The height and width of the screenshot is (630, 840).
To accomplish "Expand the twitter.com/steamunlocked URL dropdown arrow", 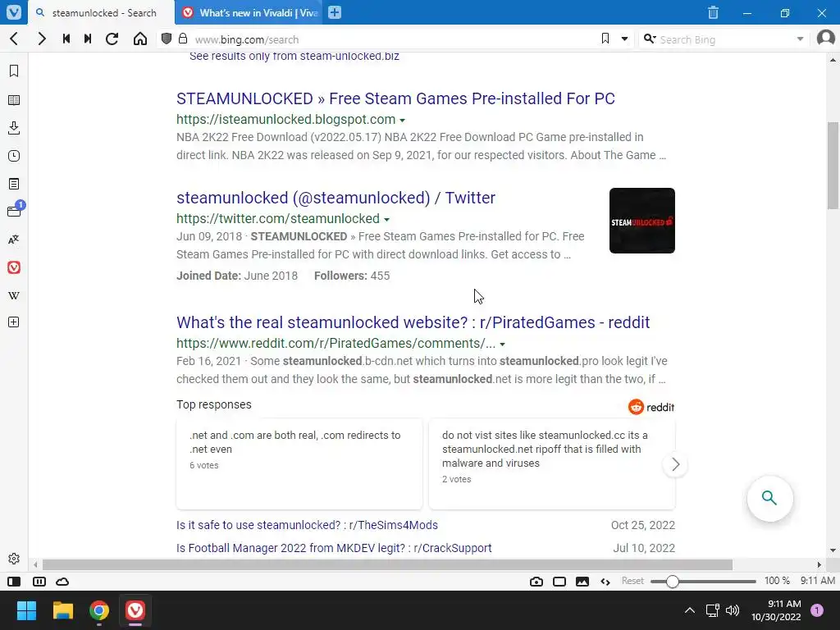I will tap(387, 219).
